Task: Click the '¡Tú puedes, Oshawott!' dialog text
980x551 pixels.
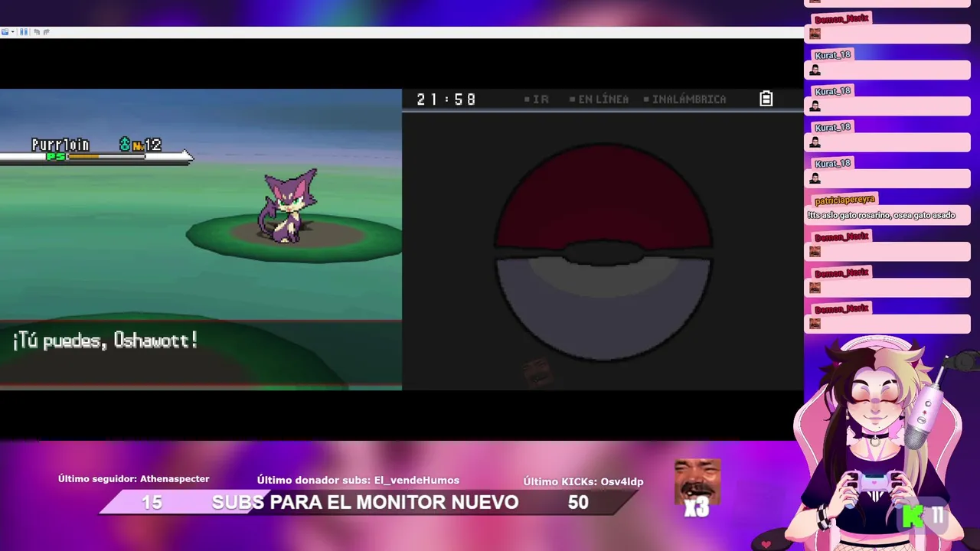Action: point(105,341)
